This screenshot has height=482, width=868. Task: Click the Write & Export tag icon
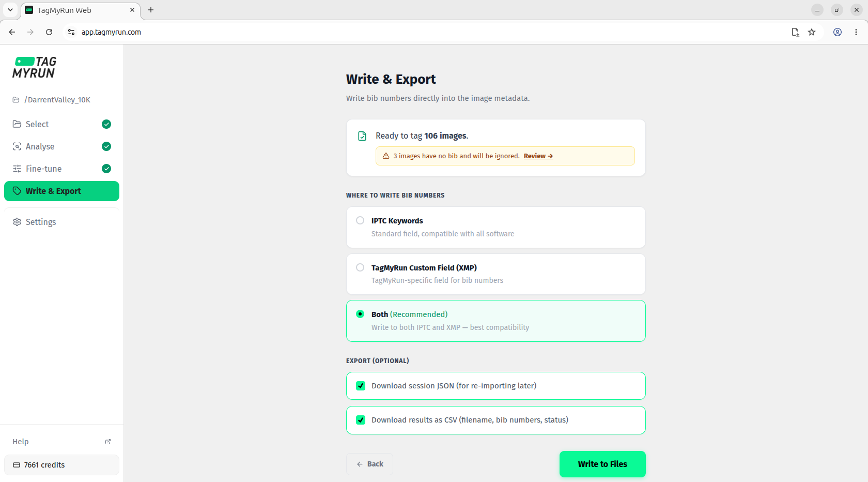coord(17,191)
